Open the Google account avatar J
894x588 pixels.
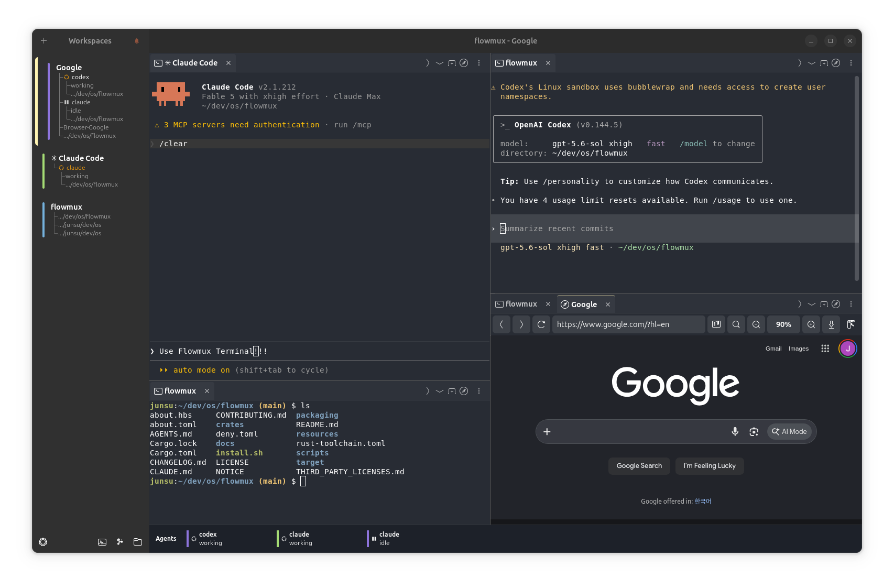tap(848, 349)
